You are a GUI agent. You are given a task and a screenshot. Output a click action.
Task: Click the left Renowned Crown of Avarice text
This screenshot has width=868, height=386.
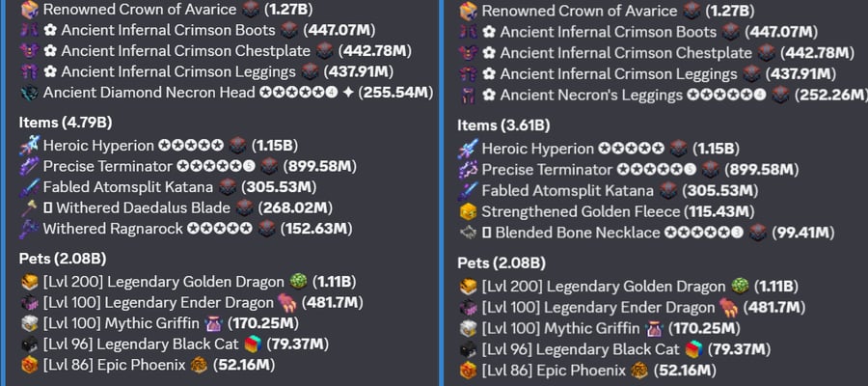(x=140, y=10)
